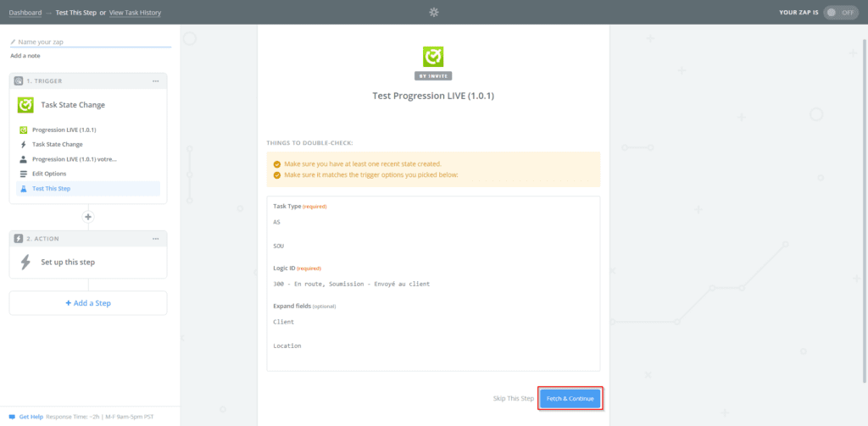Click the lightning bolt icon next to Task State Change
The image size is (868, 426).
[x=23, y=144]
